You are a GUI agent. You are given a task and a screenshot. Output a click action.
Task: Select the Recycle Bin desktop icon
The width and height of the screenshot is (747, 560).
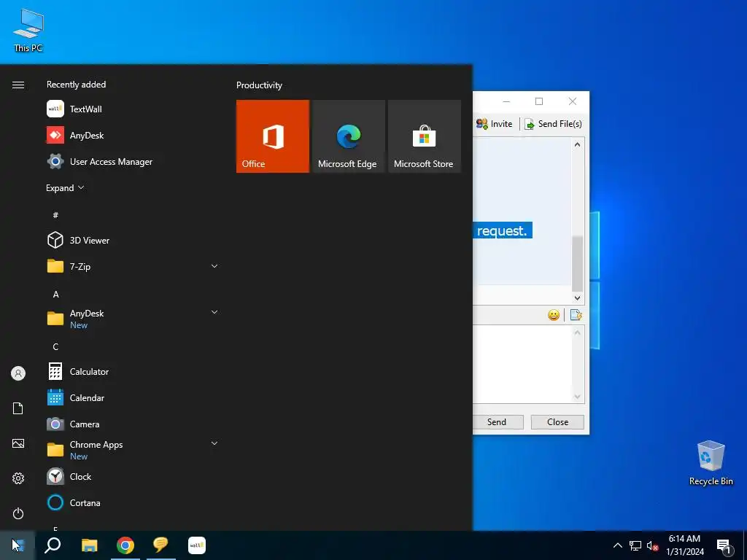click(711, 463)
